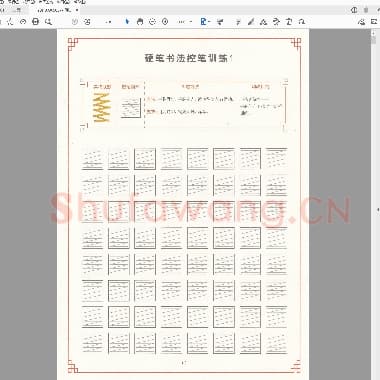Click the Print icon in the toolbar

point(35,22)
